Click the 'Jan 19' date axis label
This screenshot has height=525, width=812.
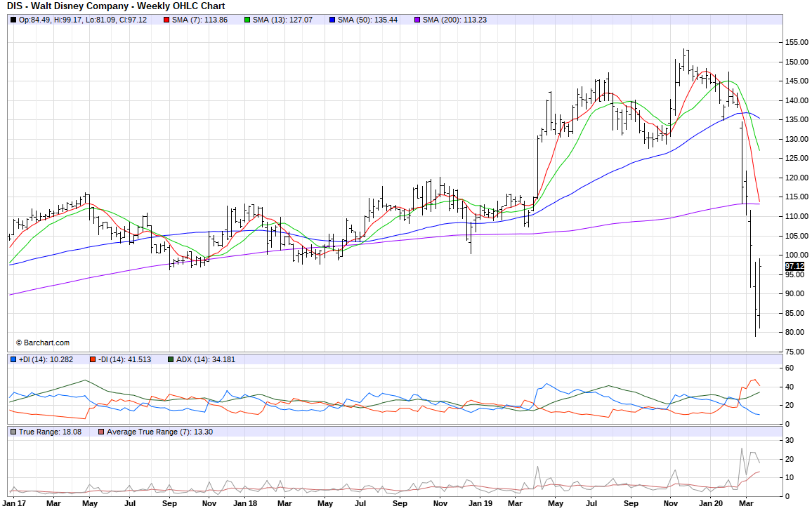point(480,504)
